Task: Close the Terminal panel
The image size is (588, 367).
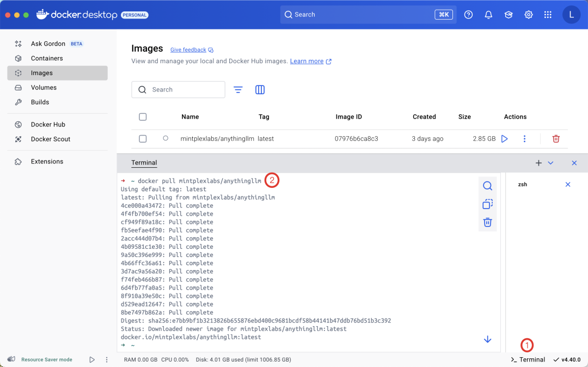Action: click(574, 163)
